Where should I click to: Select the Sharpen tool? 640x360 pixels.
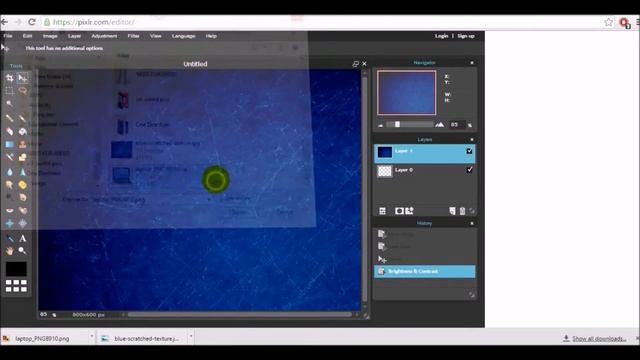coord(23,172)
